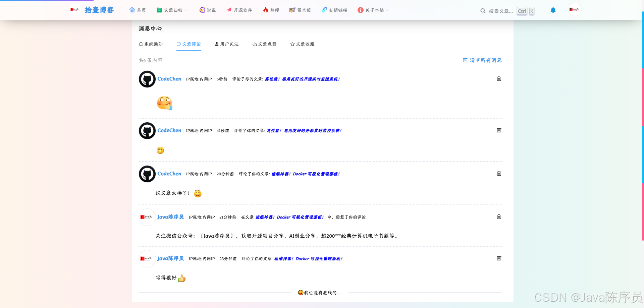Open Java陈序员 username on 23分钟前 comment
The image size is (644, 308).
click(171, 258)
